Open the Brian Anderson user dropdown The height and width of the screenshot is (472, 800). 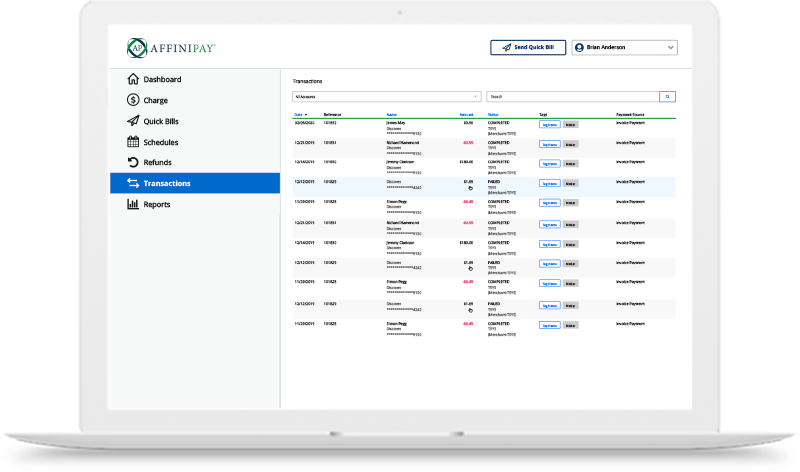(624, 47)
